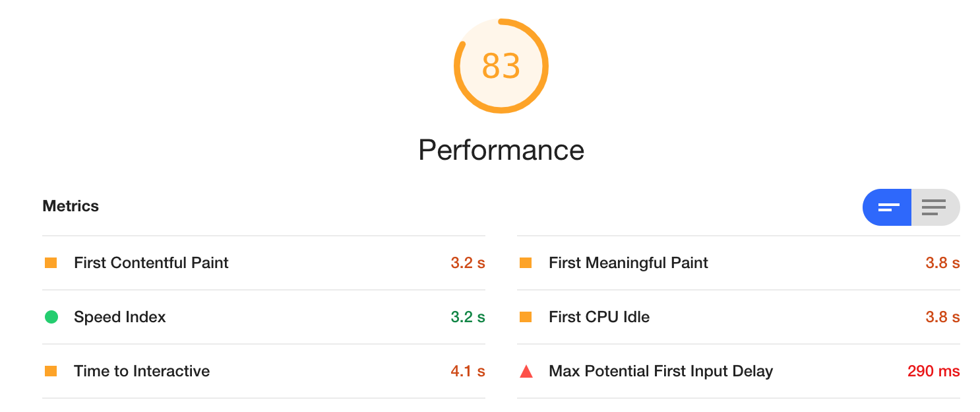This screenshot has width=980, height=412.
Task: Click the 290 ms First Input Delay value
Action: [x=934, y=371]
